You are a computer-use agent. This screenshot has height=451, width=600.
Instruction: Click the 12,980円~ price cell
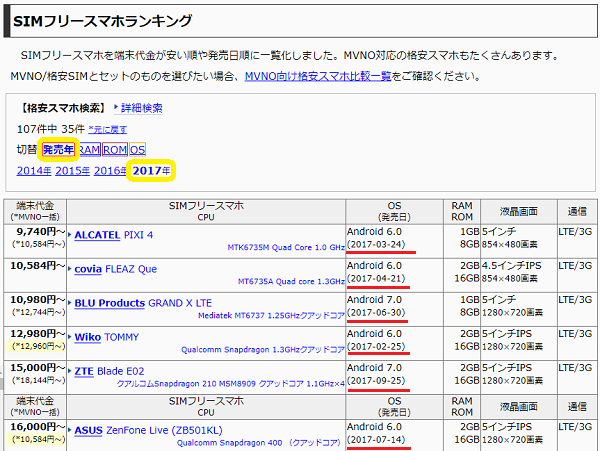click(35, 343)
